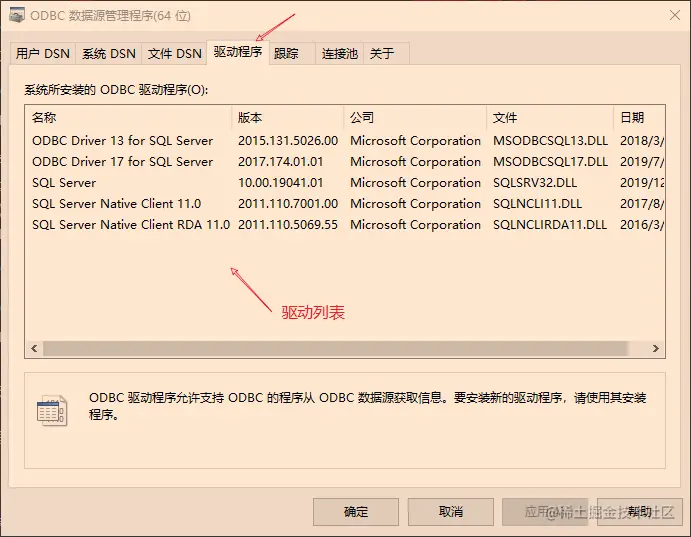Click the driver info table icon

click(52, 411)
